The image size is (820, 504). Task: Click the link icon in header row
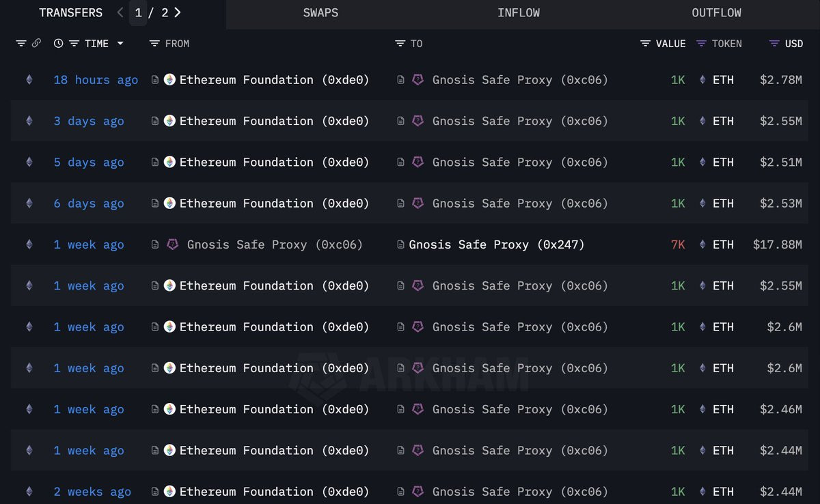(x=37, y=43)
